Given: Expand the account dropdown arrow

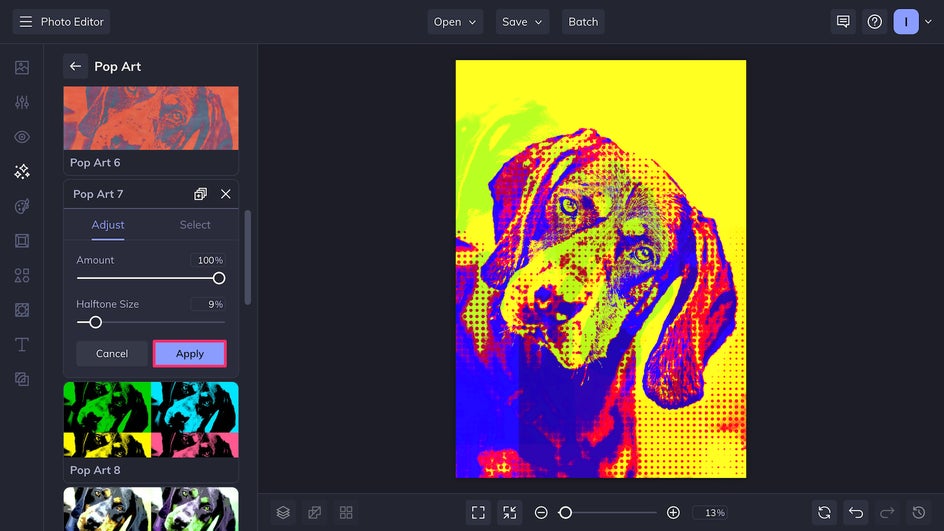Looking at the screenshot, I should point(928,22).
